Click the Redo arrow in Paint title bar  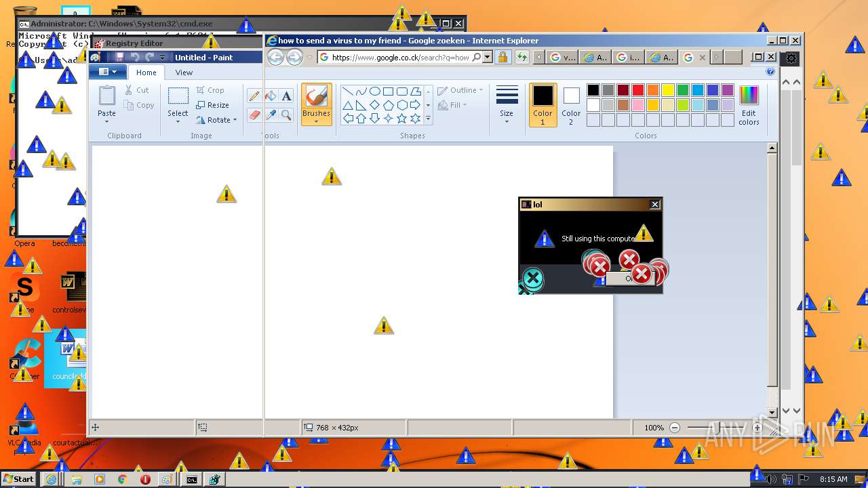149,58
